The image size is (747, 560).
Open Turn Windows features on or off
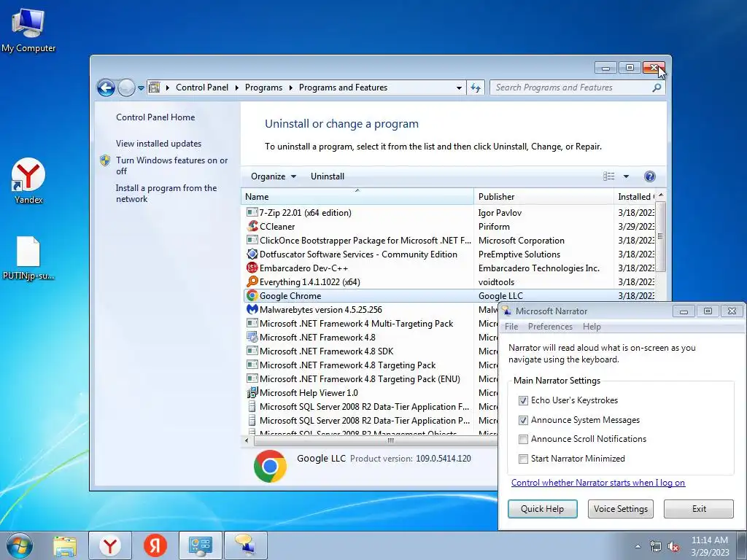pos(171,166)
